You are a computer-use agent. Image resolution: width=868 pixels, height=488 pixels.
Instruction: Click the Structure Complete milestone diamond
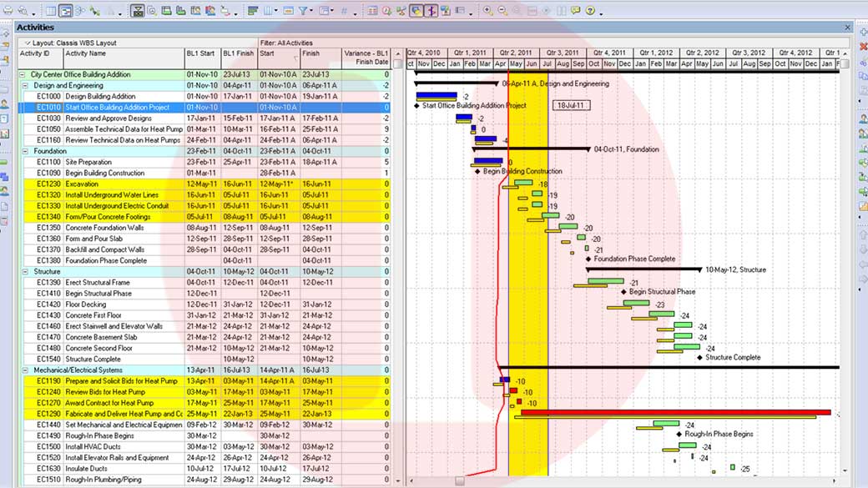699,357
